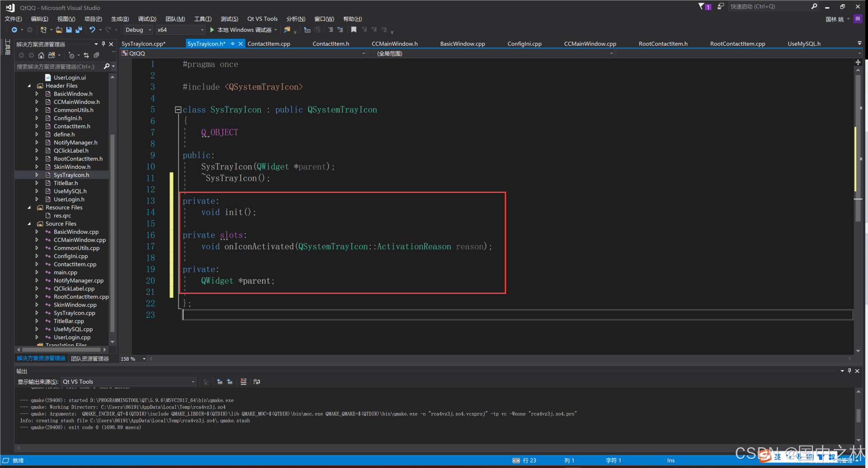Clear all output with the clear icon

[243, 382]
